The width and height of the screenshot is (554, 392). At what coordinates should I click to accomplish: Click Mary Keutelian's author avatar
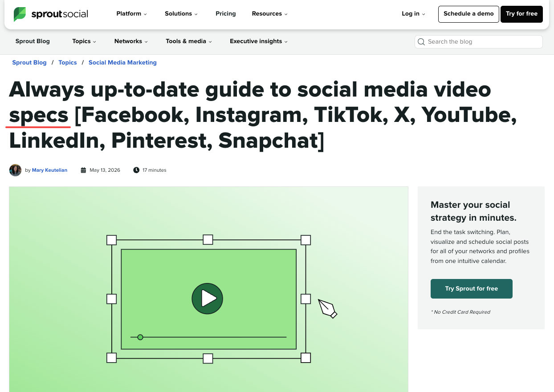point(15,170)
